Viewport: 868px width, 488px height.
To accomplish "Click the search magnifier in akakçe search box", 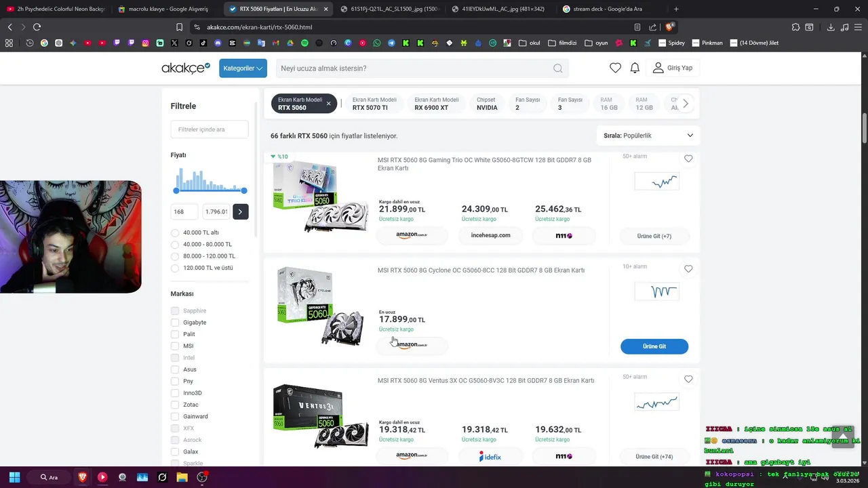I will click(557, 68).
